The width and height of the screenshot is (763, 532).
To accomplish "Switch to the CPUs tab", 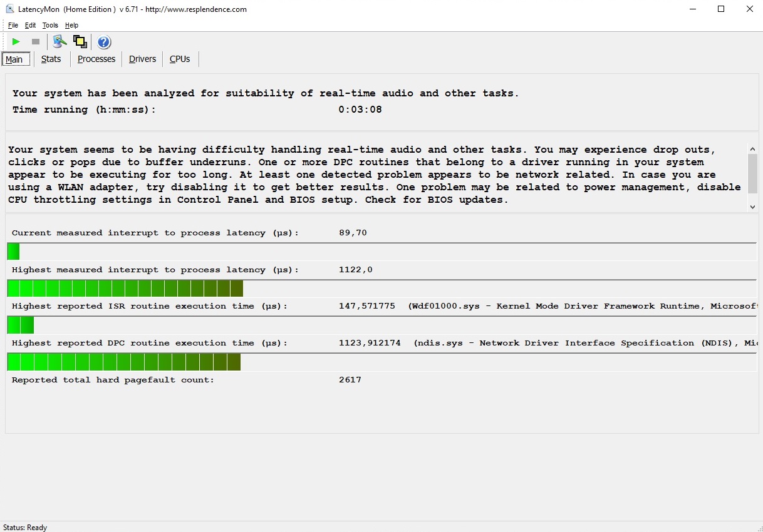I will [180, 59].
